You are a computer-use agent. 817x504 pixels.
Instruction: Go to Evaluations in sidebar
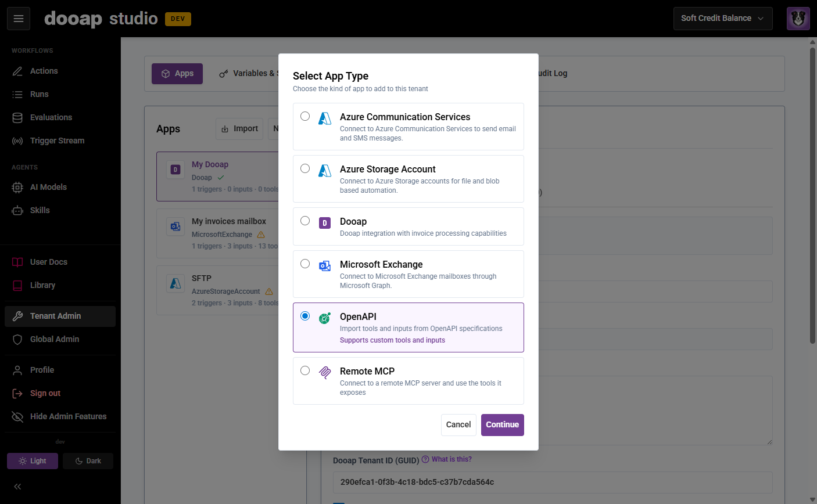point(60,117)
